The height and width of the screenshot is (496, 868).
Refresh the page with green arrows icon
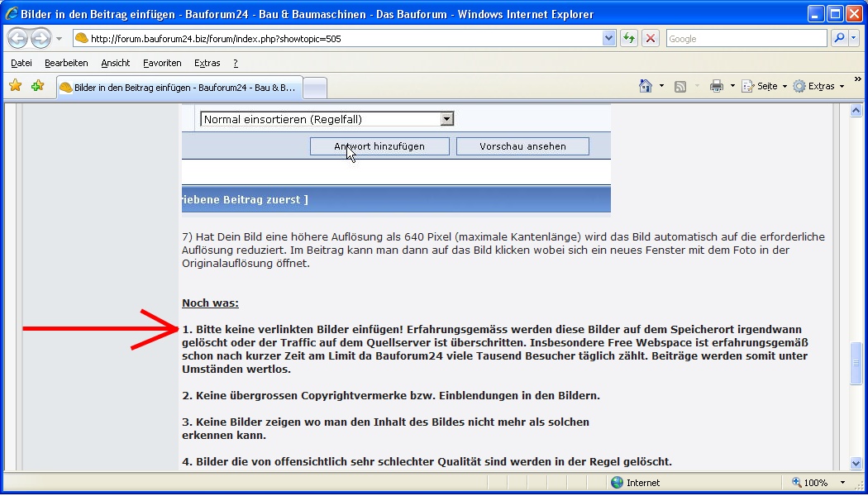[x=629, y=38]
